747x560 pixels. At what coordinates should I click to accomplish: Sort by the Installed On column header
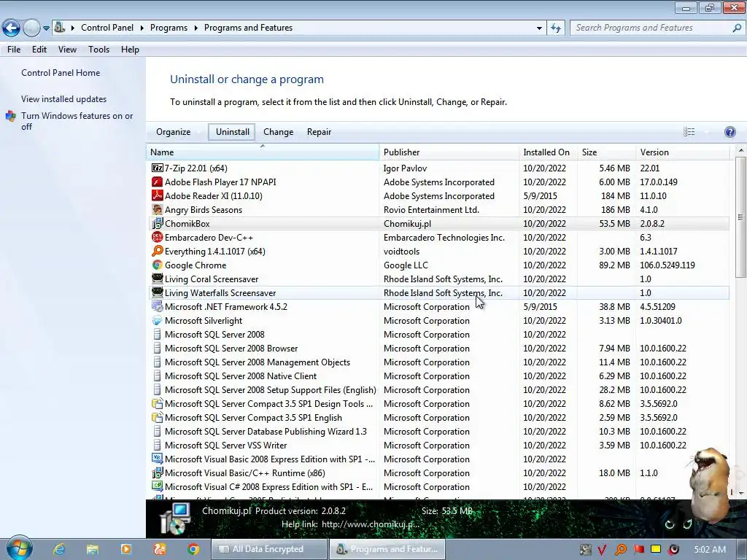pyautogui.click(x=548, y=152)
